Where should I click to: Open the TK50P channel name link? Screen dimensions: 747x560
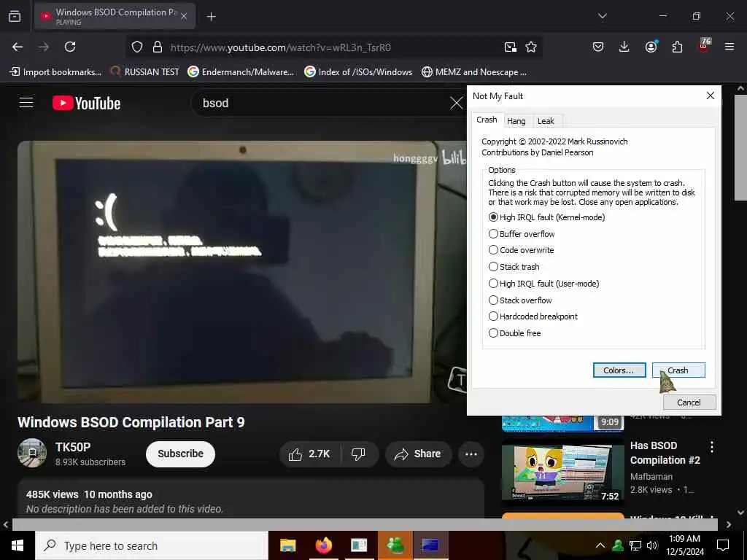(73, 447)
